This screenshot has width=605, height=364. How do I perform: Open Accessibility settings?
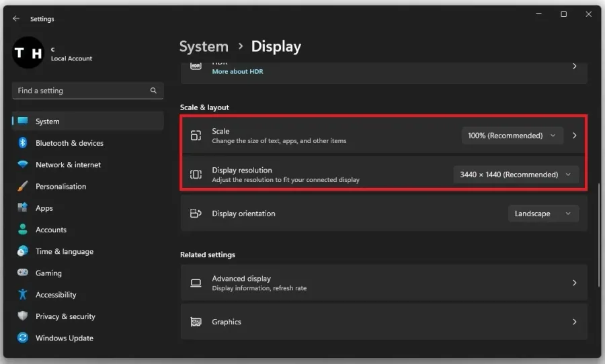pos(88,295)
